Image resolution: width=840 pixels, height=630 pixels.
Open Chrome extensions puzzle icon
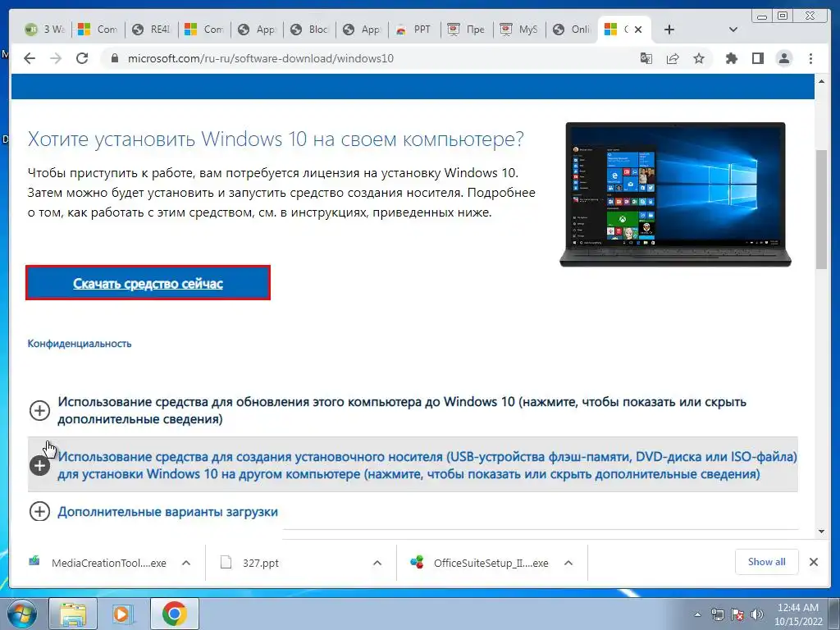pyautogui.click(x=731, y=58)
